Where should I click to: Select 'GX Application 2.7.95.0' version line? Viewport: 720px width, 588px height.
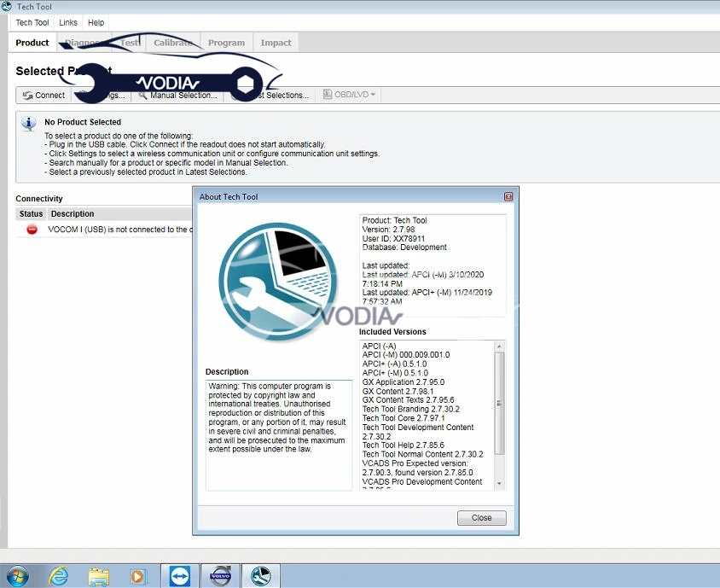click(x=404, y=381)
